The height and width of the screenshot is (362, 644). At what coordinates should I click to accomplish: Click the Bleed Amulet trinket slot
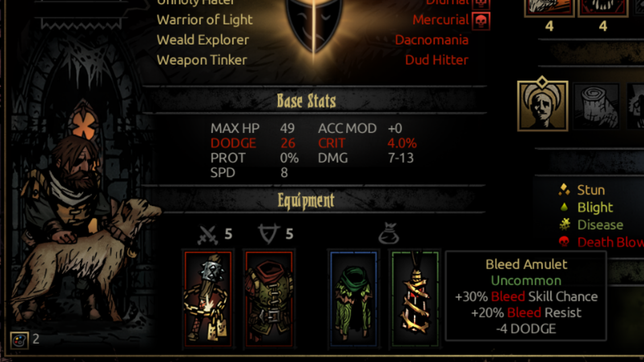415,299
